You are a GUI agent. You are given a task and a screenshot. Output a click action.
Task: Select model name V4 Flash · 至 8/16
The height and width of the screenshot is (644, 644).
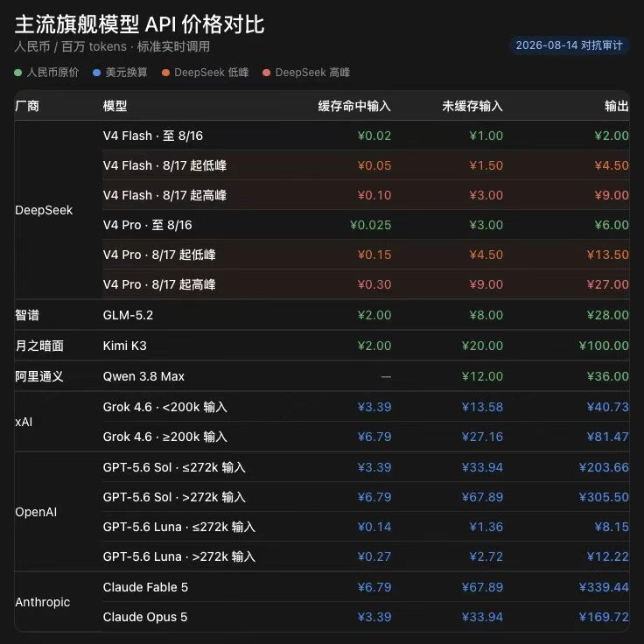[x=153, y=136]
